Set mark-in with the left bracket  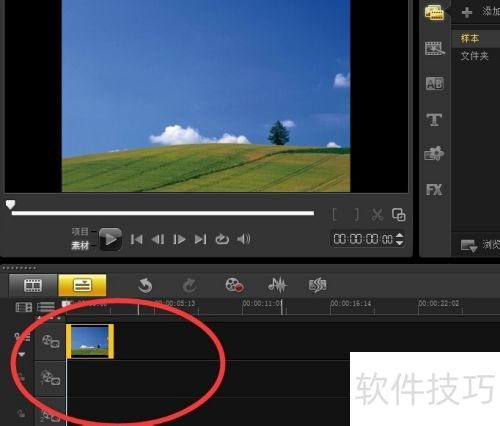click(335, 215)
